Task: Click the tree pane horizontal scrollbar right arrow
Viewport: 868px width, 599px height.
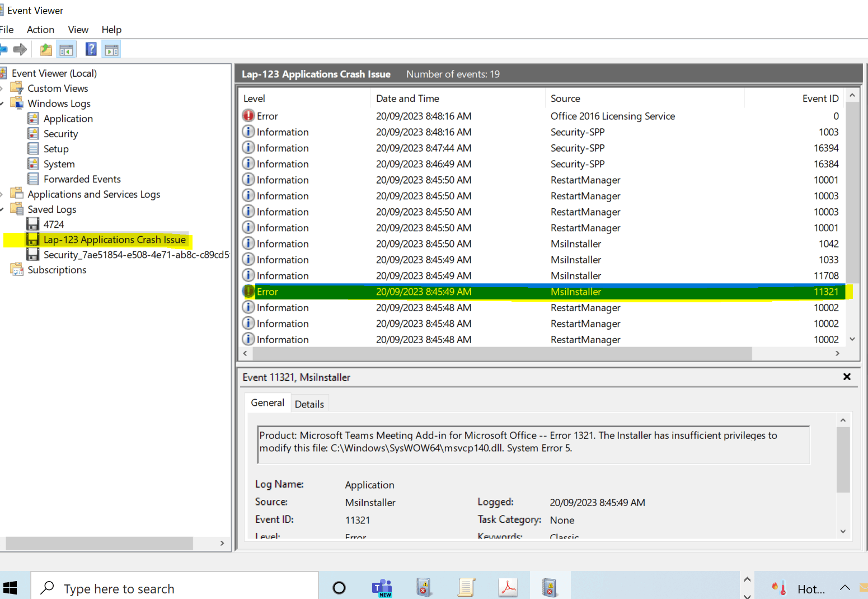Action: coord(222,543)
